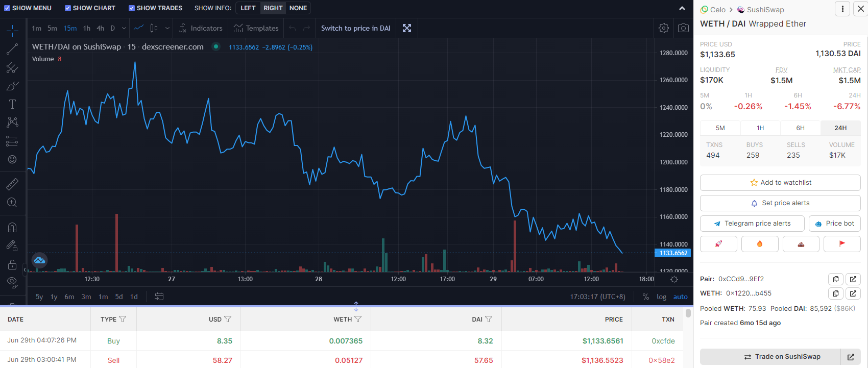Viewport: 868px width, 368px height.
Task: Select the ruler measure tool
Action: (x=12, y=184)
